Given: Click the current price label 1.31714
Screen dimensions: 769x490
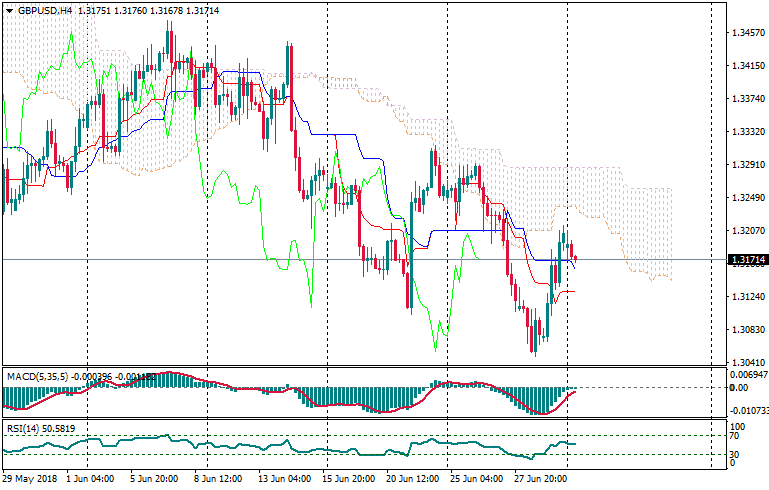Looking at the screenshot, I should (x=743, y=260).
